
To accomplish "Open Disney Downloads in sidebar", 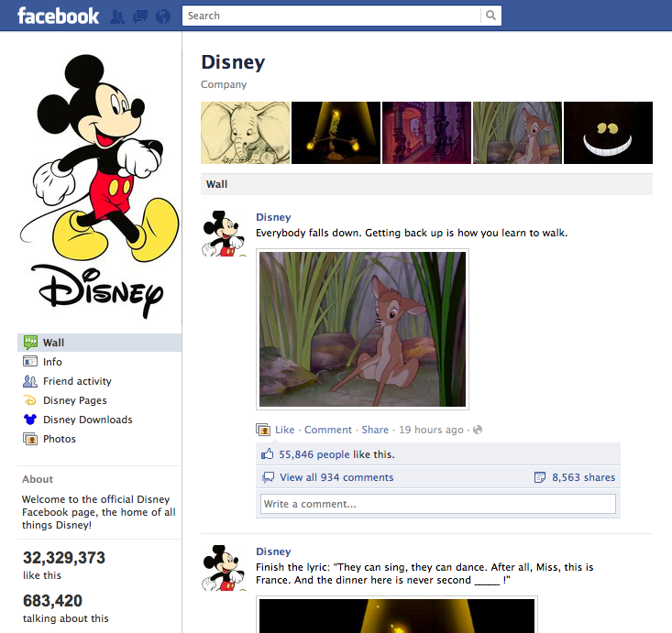I will coord(99,420).
